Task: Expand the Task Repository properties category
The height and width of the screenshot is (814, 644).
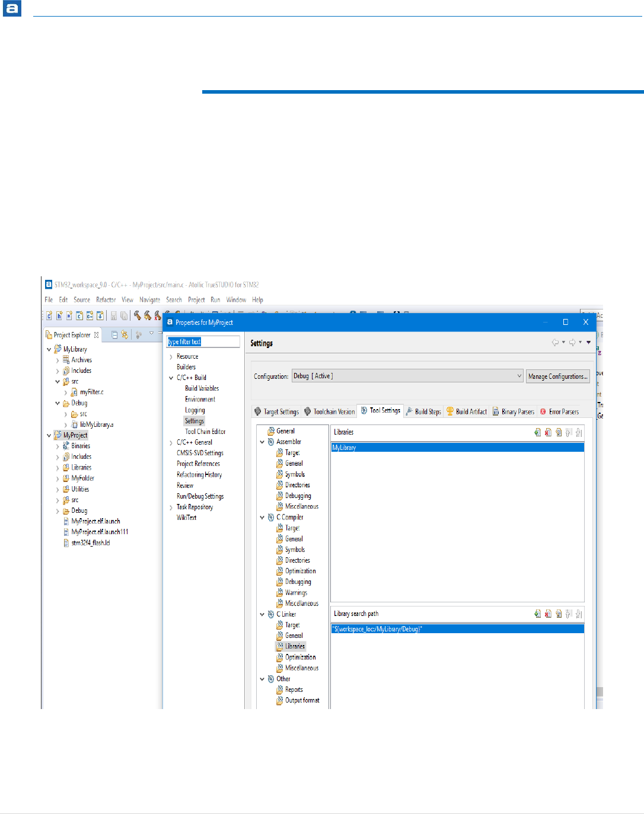Action: pyautogui.click(x=171, y=507)
